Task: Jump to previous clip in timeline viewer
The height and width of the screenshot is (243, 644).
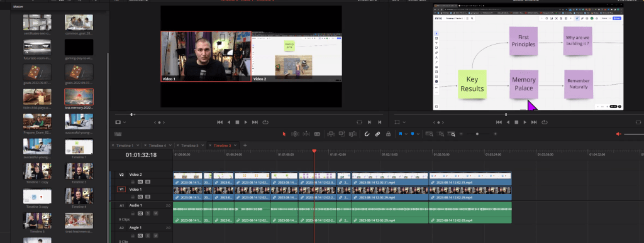Action: pos(499,122)
